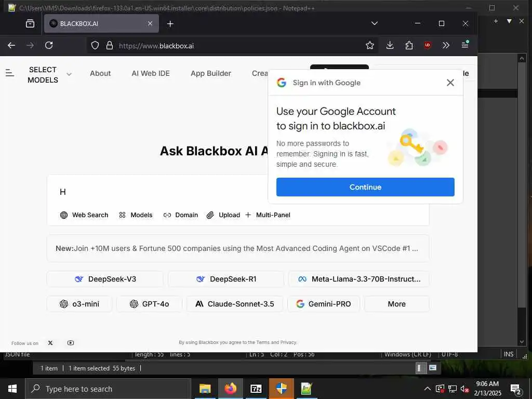
Task: Open 7-Zip from taskbar
Action: click(x=256, y=389)
